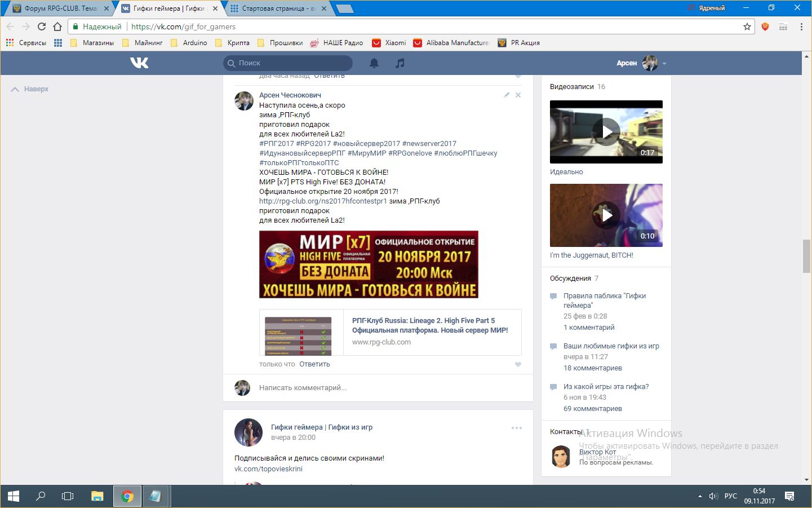
Task: Open the Ваши любимые гифки из игр discussion
Action: [x=611, y=346]
